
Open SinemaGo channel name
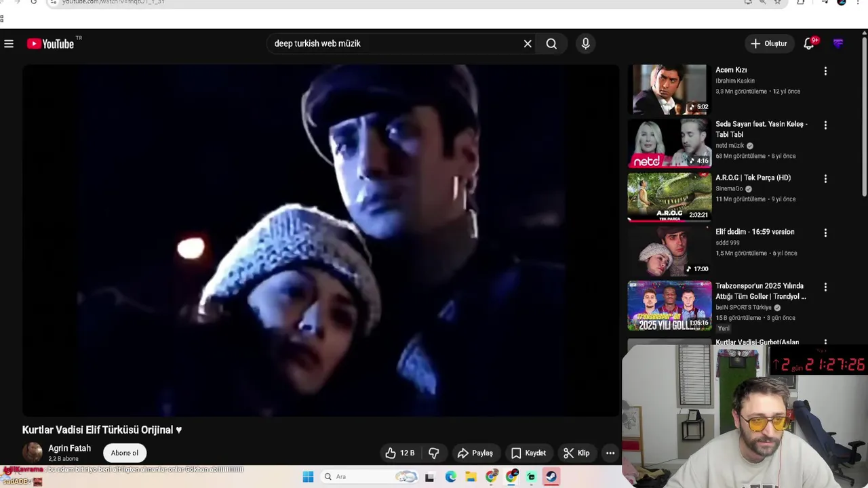point(729,188)
